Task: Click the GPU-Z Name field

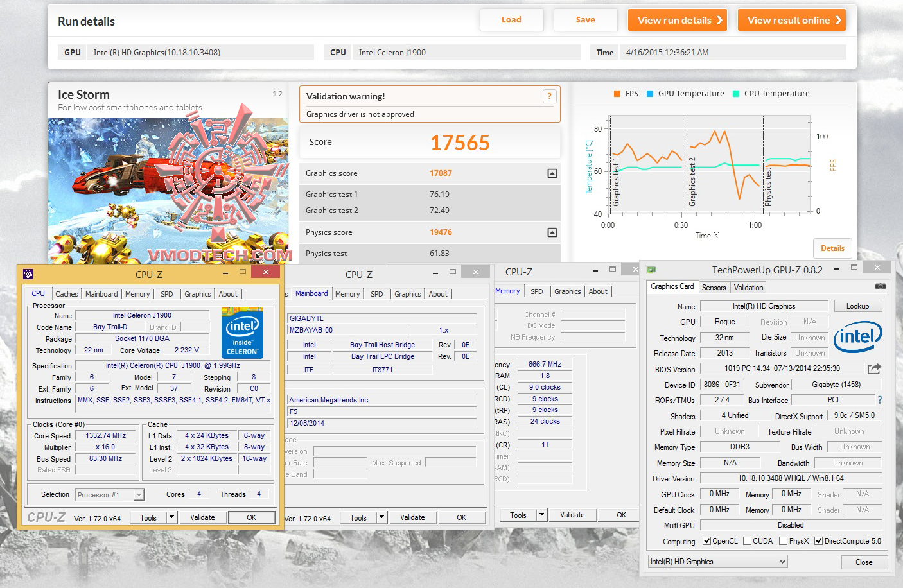Action: pyautogui.click(x=764, y=306)
